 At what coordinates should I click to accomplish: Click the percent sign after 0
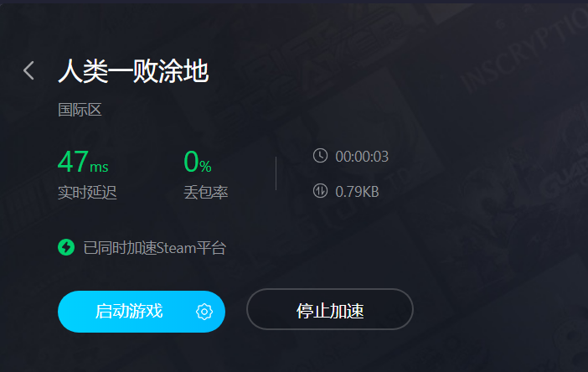(205, 166)
